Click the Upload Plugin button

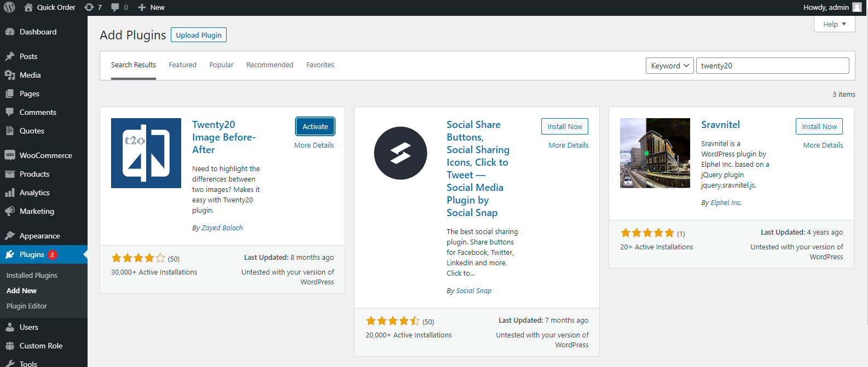[x=199, y=35]
